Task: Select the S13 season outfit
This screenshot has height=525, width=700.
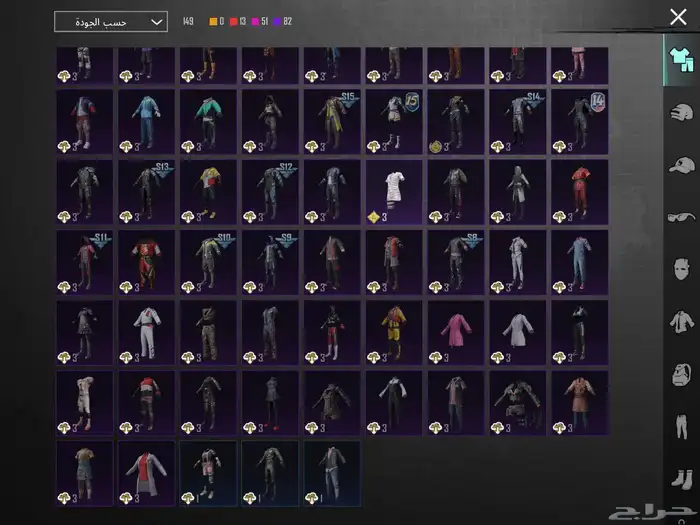Action: tap(146, 191)
